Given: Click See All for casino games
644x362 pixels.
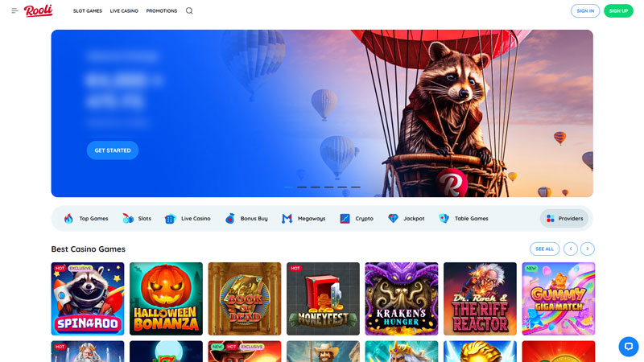Looking at the screenshot, I should 545,249.
